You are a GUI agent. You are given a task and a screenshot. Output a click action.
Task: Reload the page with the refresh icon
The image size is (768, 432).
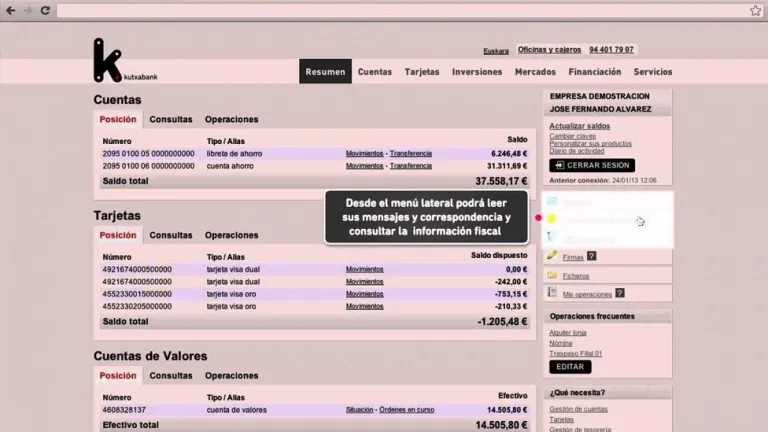click(x=45, y=10)
